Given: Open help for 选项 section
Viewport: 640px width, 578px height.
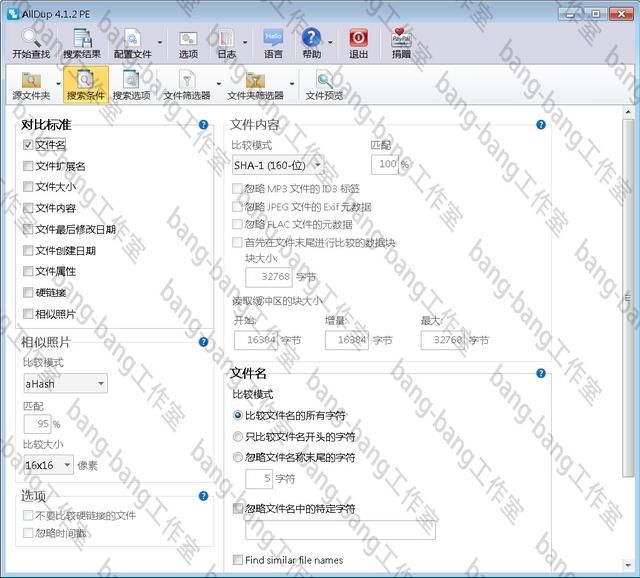Looking at the screenshot, I should 203,496.
